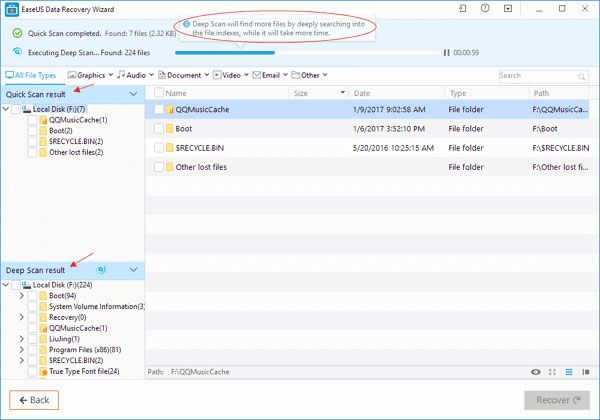Image resolution: width=600 pixels, height=420 pixels.
Task: Check the Other lost files row checkbox
Action: (x=158, y=167)
